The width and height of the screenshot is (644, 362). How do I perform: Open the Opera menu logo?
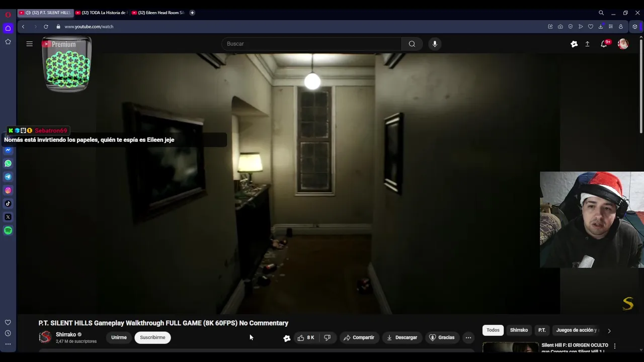point(8,15)
